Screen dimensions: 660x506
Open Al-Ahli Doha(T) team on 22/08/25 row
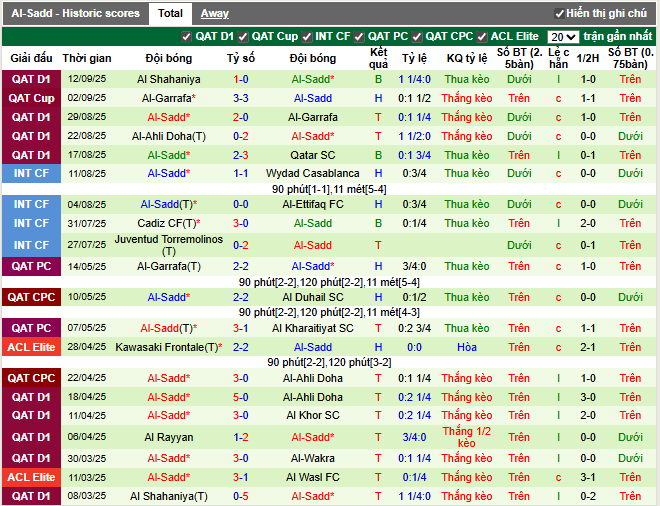(x=169, y=136)
